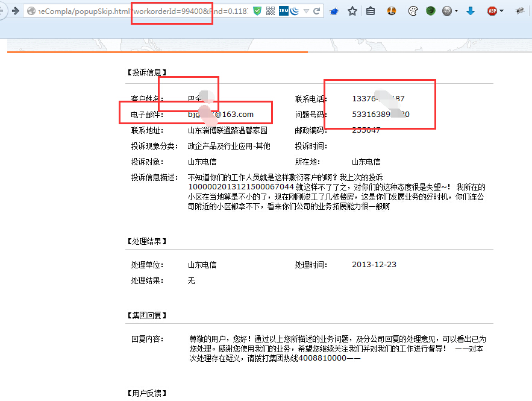Viewport: 532px width, 401px height.
Task: Click the 回复内容 label
Action: coord(147,339)
